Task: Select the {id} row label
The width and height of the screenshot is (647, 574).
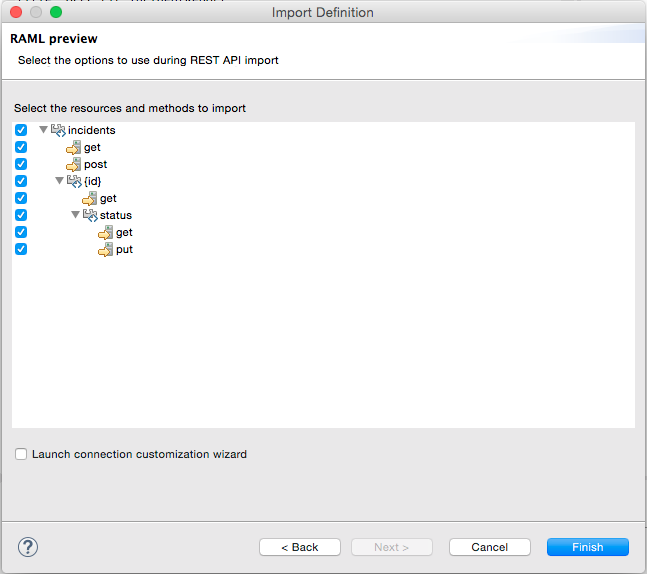Action: (x=92, y=181)
